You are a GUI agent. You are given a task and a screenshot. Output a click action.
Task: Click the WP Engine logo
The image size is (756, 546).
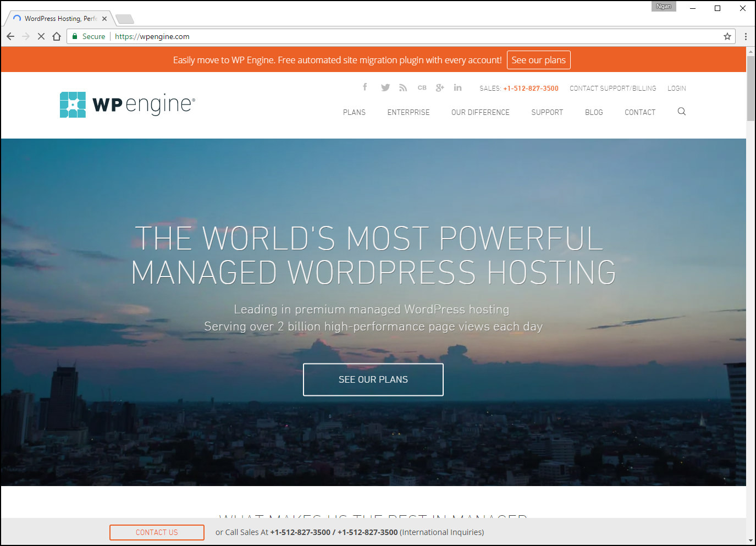point(128,104)
